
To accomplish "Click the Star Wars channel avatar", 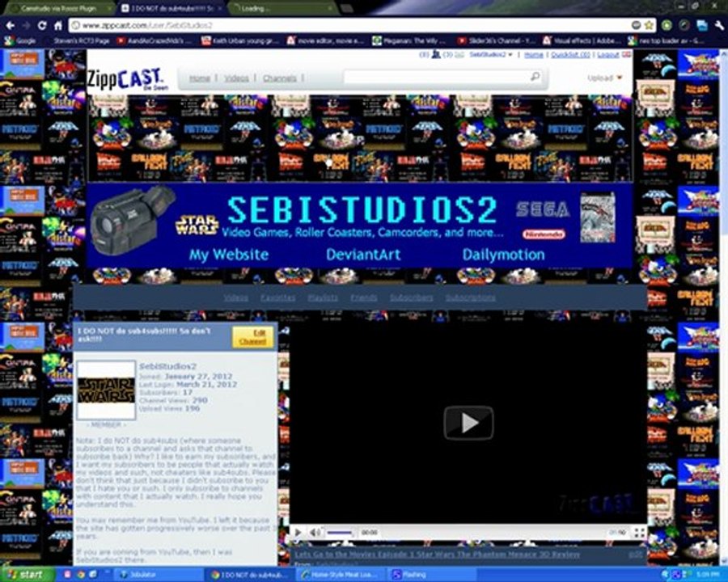I will click(106, 390).
